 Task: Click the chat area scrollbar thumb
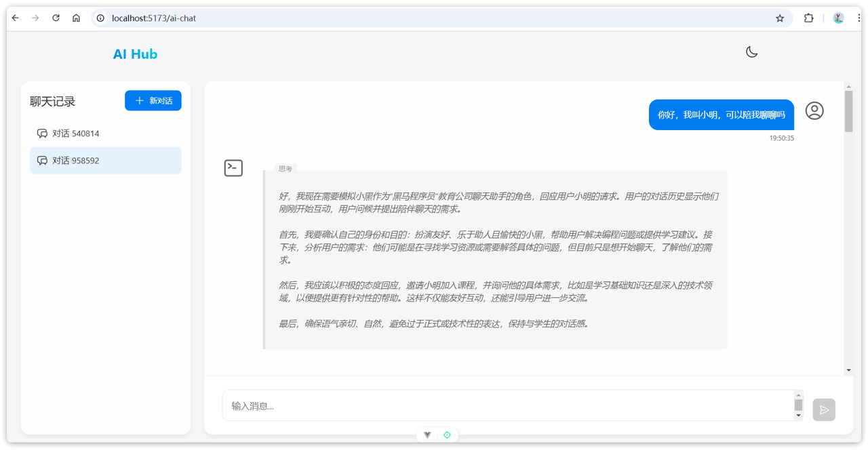point(848,111)
